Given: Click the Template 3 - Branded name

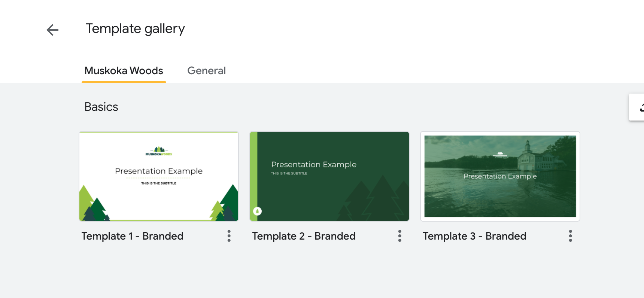Looking at the screenshot, I should coord(474,236).
